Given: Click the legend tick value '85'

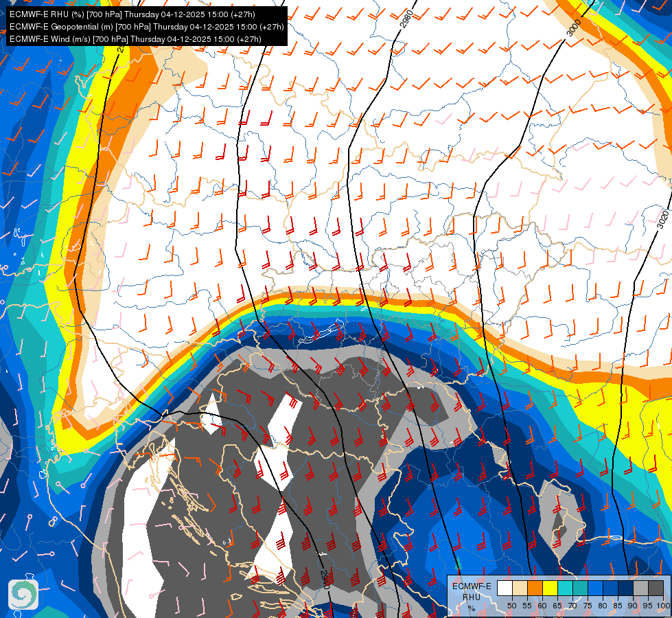Looking at the screenshot, I should click(618, 606).
